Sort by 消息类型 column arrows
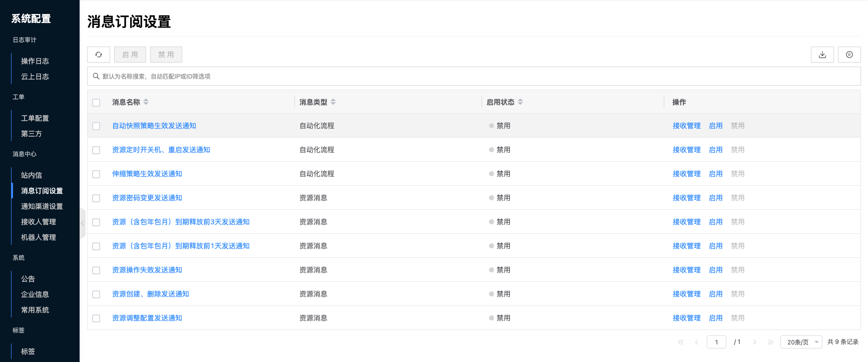 333,102
